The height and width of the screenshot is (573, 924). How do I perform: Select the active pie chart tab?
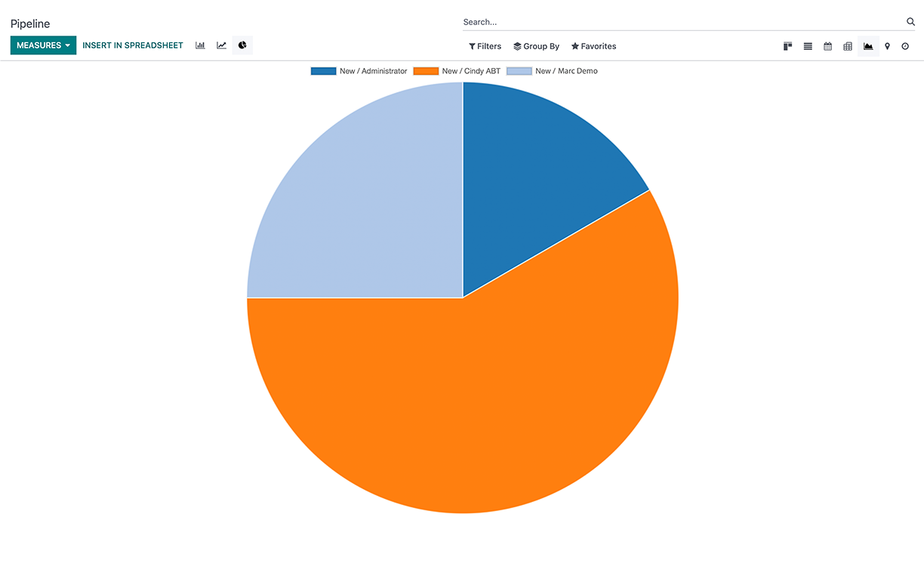point(242,45)
